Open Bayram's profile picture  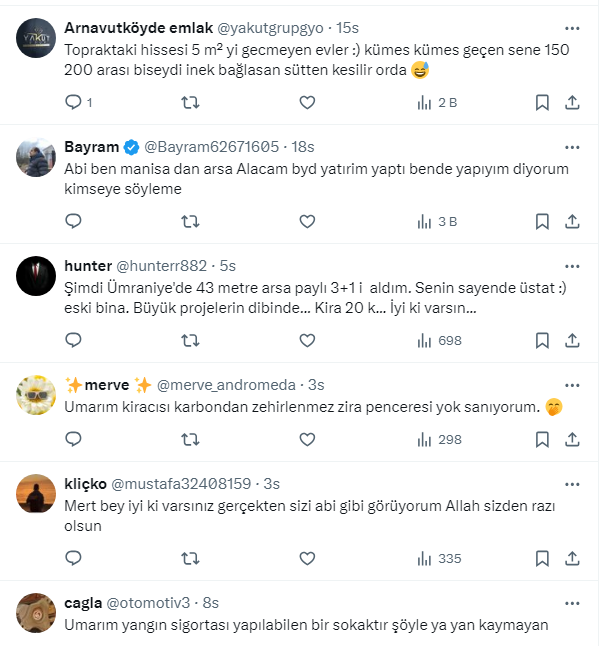(x=36, y=157)
